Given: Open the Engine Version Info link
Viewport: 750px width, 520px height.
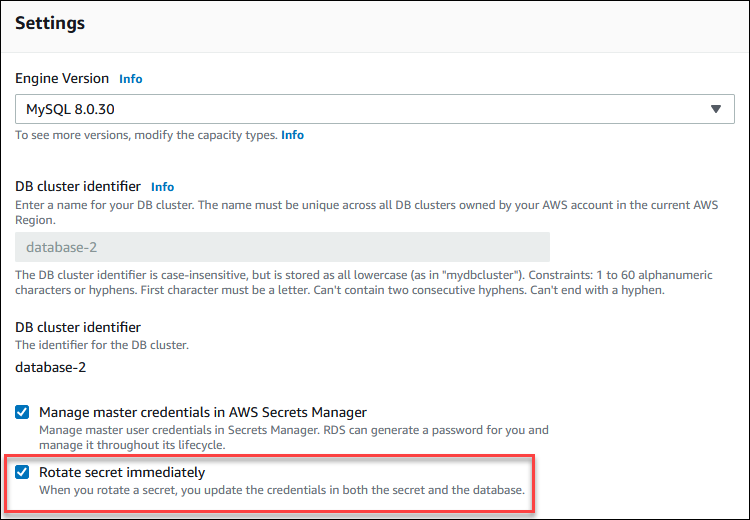Looking at the screenshot, I should (x=130, y=78).
